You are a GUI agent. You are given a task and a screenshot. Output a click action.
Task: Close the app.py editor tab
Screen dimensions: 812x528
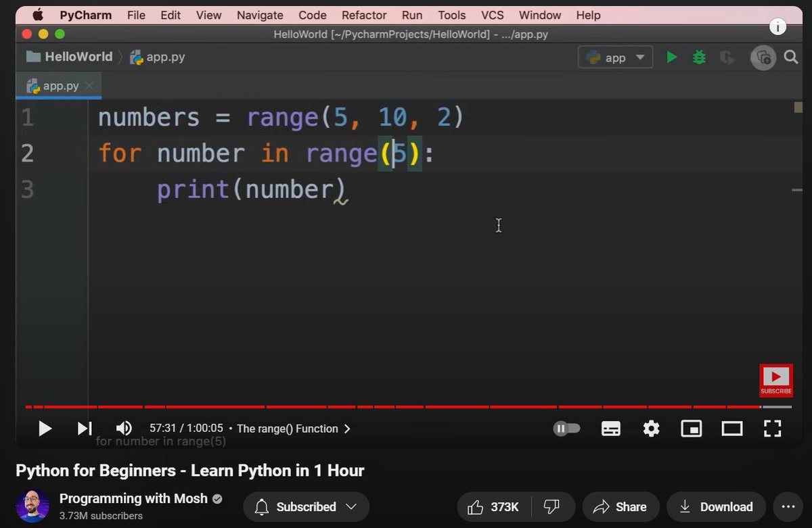tap(89, 86)
